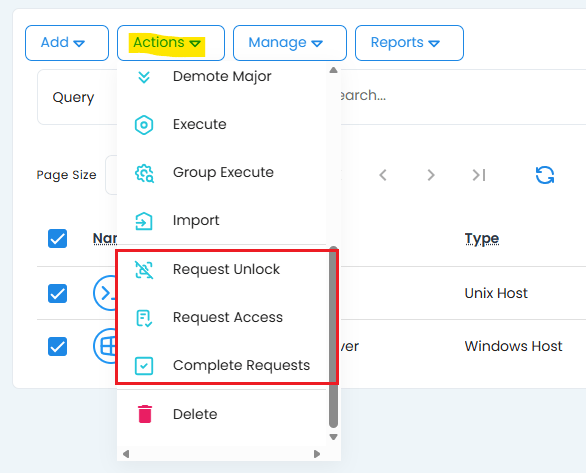
Task: Click the refresh list icon
Action: pyautogui.click(x=545, y=175)
